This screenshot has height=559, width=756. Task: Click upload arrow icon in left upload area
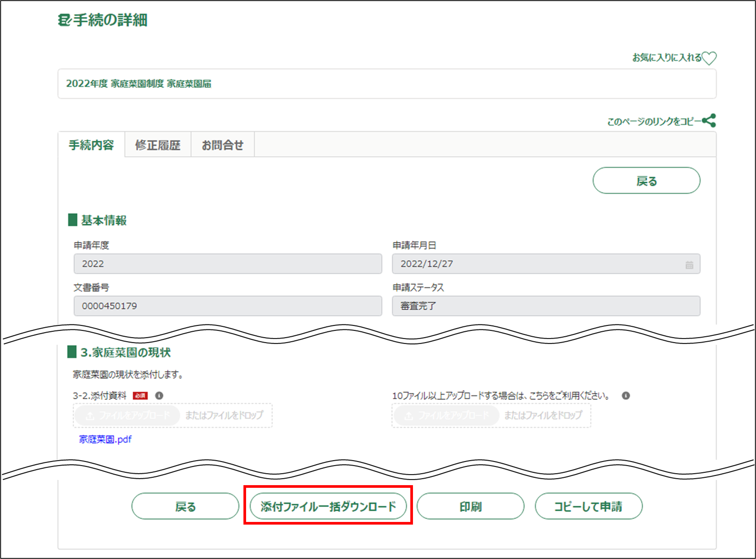click(90, 416)
